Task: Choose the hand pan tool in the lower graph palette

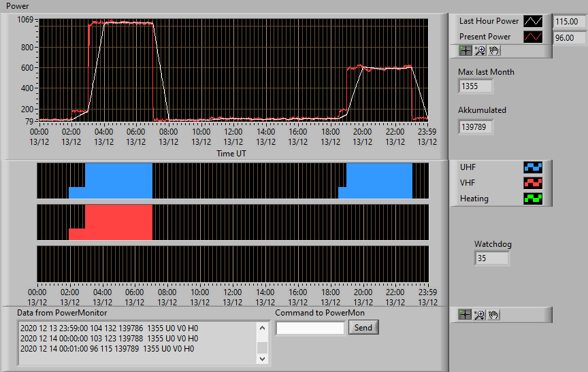Action: pyautogui.click(x=493, y=315)
